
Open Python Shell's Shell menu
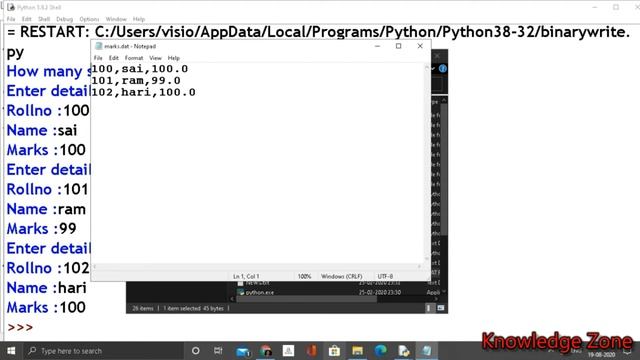click(x=44, y=19)
